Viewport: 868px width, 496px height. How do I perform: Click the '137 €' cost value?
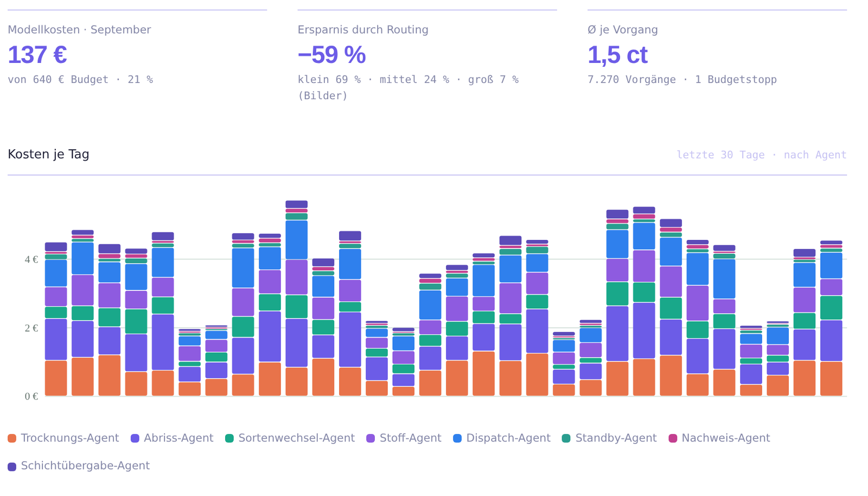pos(37,55)
